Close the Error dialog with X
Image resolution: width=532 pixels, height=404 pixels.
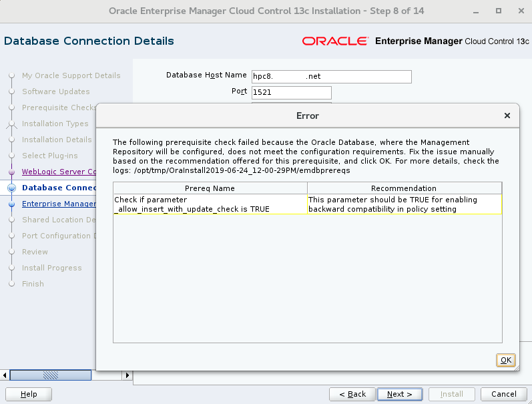point(507,116)
